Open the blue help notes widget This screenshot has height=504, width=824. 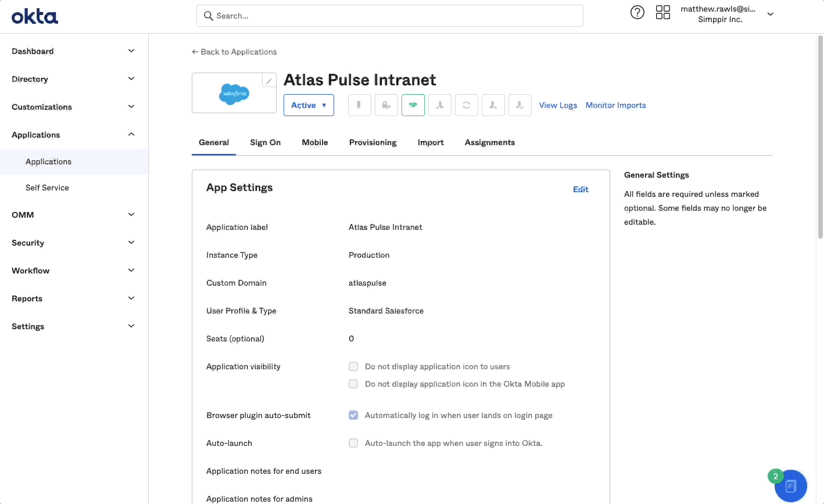pos(791,486)
